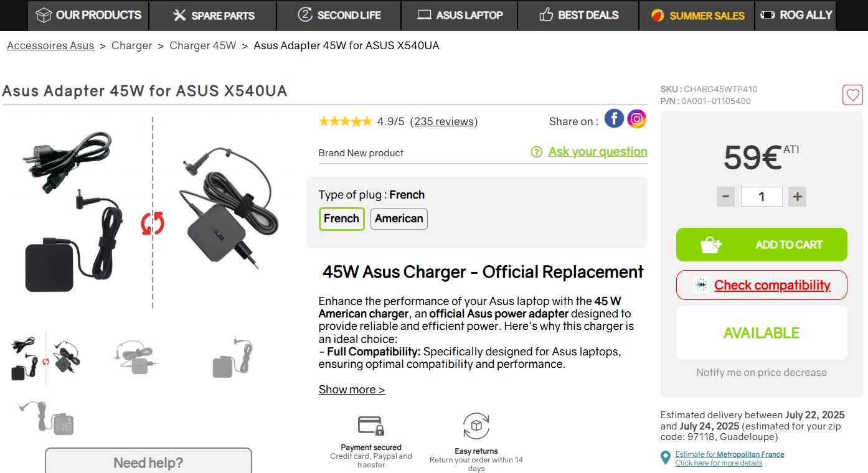Share product on Instagram
Screen dimensions: 868x473
click(x=636, y=118)
